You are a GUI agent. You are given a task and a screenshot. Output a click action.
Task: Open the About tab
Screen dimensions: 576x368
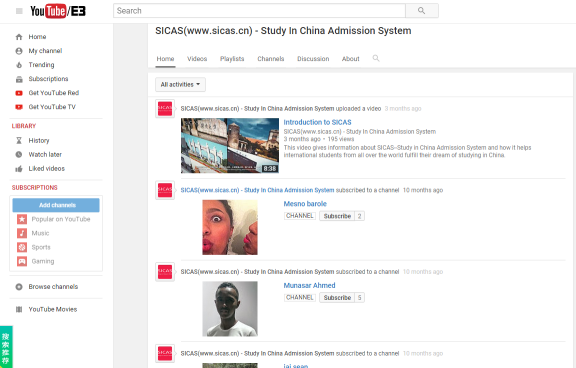(x=350, y=59)
